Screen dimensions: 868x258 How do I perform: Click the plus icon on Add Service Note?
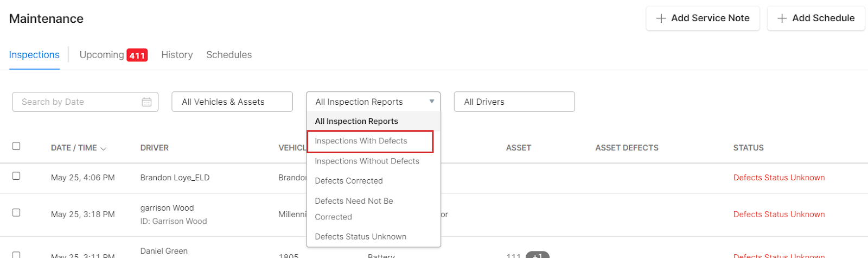661,18
